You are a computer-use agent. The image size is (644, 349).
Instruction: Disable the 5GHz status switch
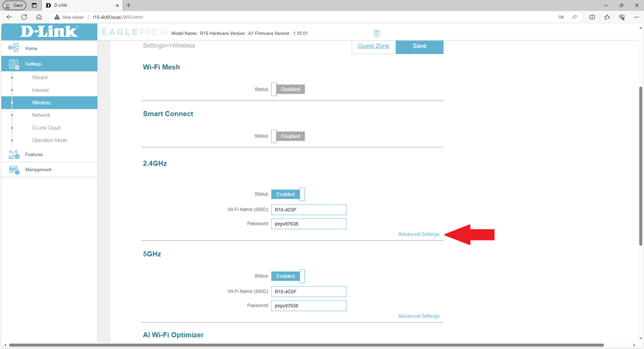(288, 276)
